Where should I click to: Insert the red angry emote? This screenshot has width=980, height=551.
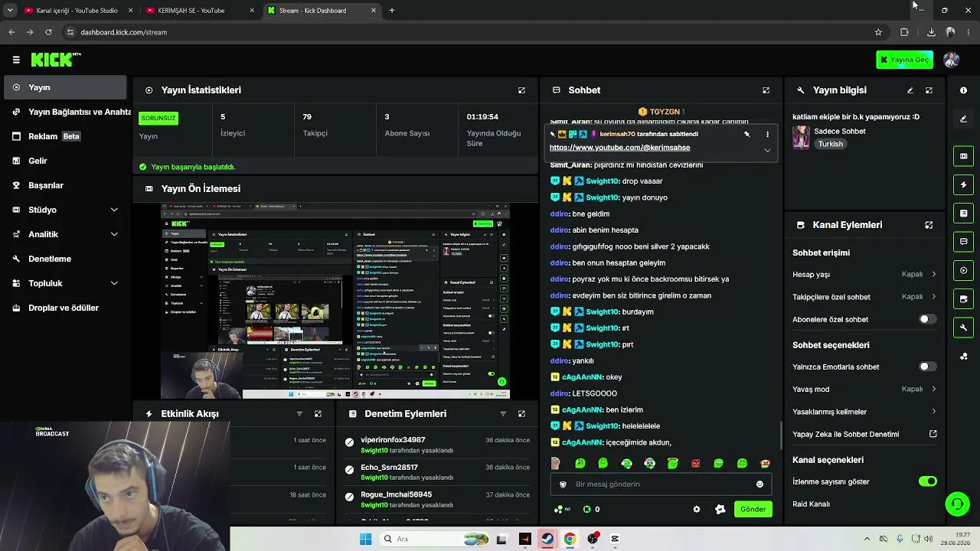[695, 464]
